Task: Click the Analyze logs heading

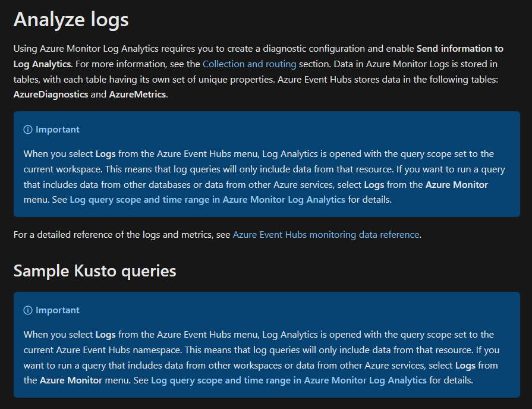Action: [x=71, y=19]
